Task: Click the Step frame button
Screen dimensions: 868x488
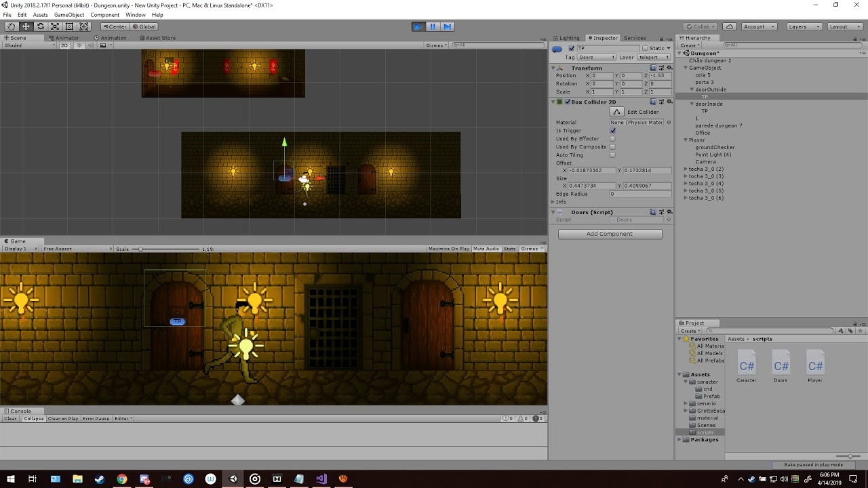Action: (x=447, y=26)
